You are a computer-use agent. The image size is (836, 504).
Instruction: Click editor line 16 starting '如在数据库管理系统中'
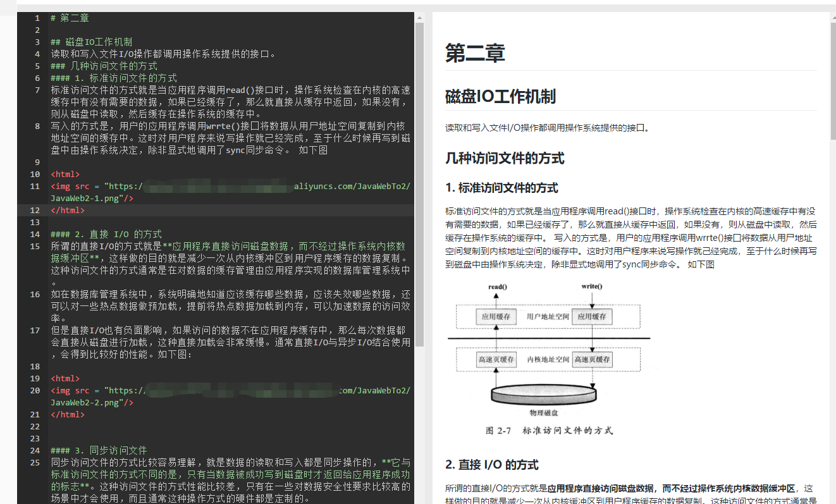pos(230,306)
